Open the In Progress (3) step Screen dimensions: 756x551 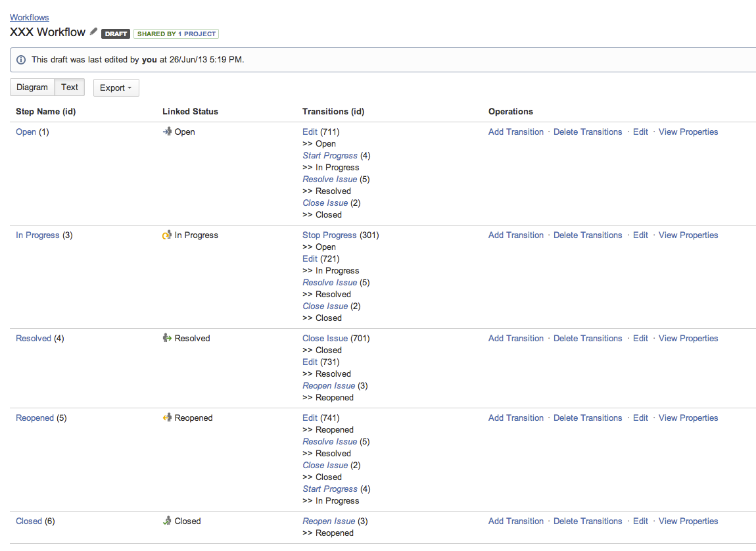[x=37, y=235]
